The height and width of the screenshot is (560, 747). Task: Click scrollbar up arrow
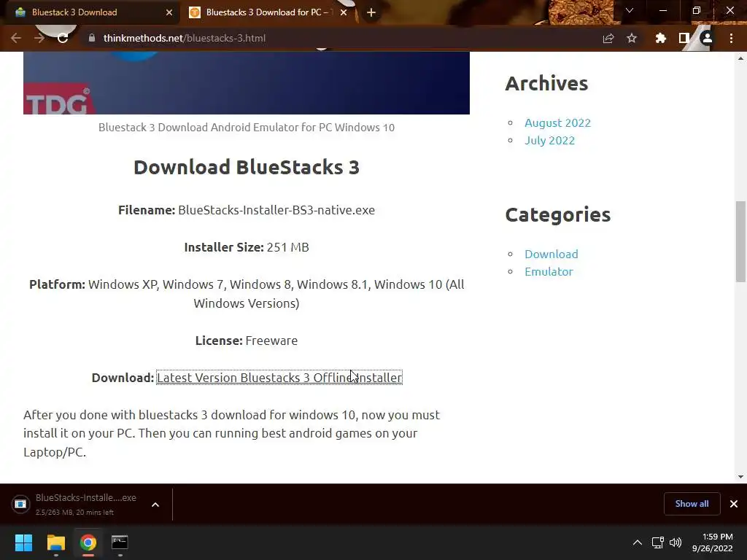coord(740,58)
